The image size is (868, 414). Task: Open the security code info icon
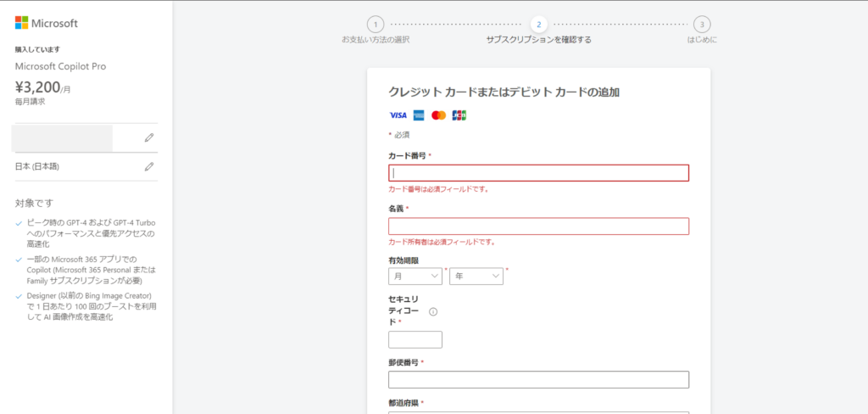click(x=433, y=311)
